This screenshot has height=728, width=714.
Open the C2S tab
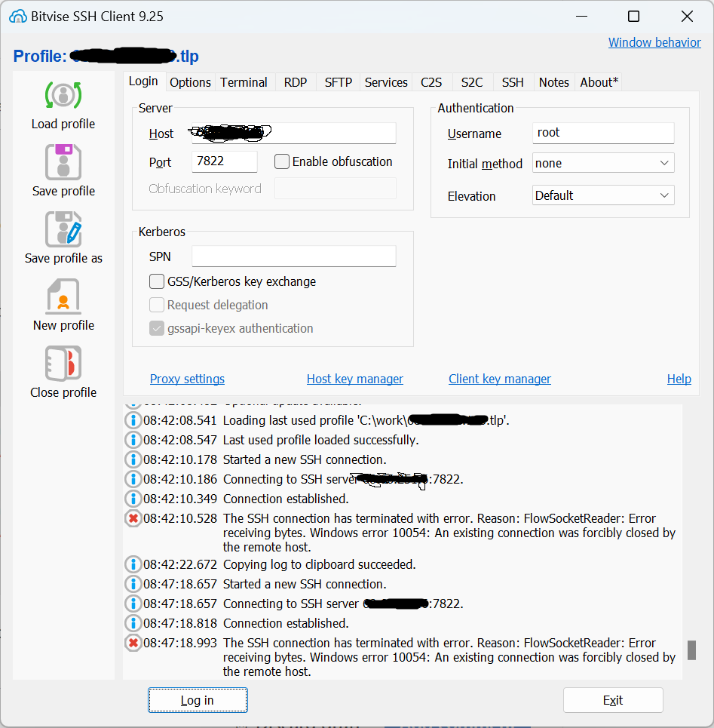click(431, 82)
